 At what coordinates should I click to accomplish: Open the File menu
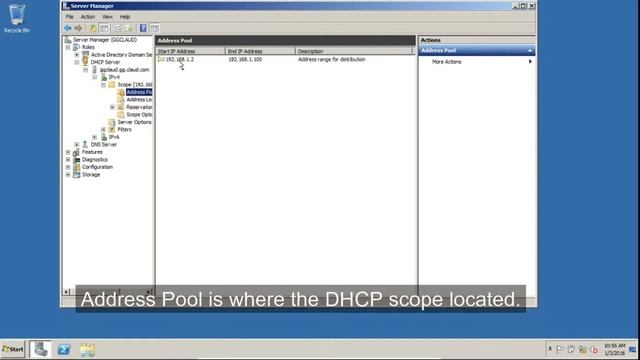coord(70,17)
